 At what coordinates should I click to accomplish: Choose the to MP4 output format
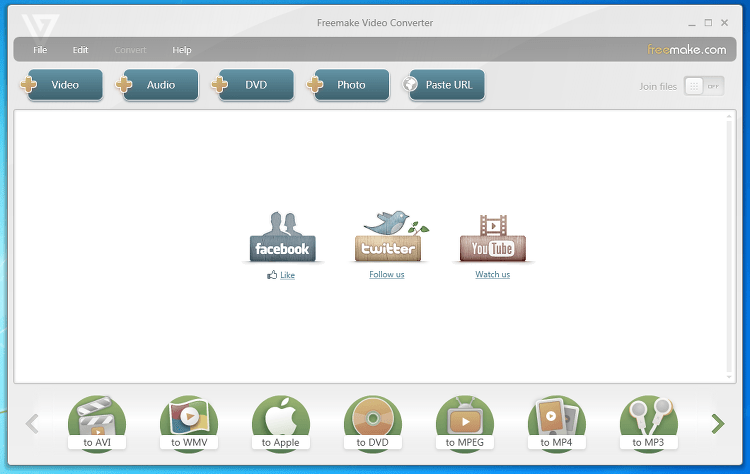point(556,424)
